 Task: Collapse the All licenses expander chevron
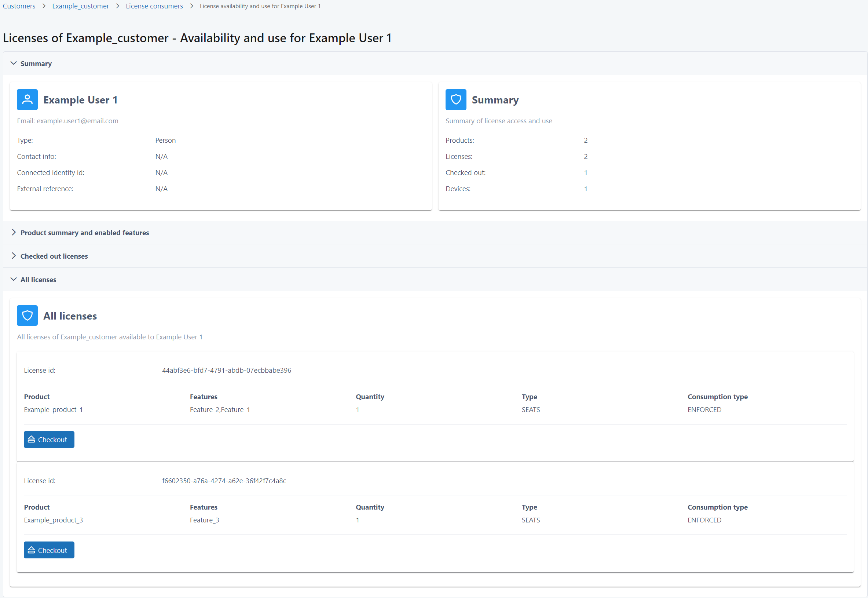click(14, 279)
